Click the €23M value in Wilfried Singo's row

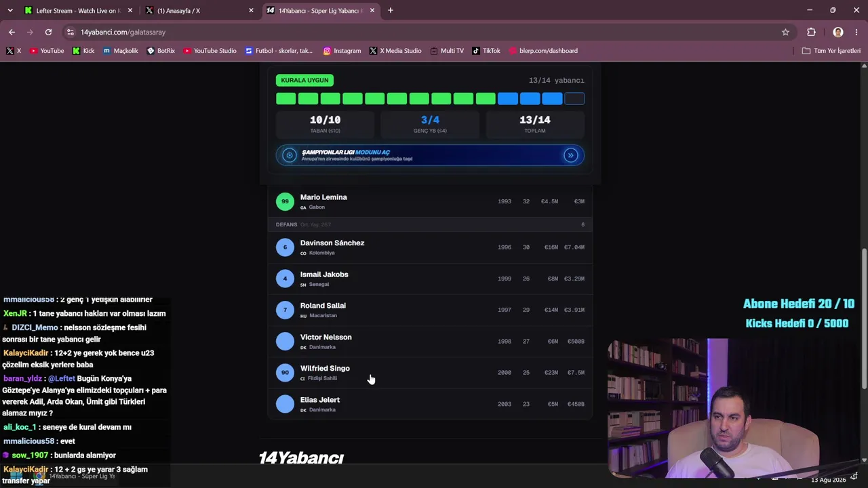click(551, 373)
